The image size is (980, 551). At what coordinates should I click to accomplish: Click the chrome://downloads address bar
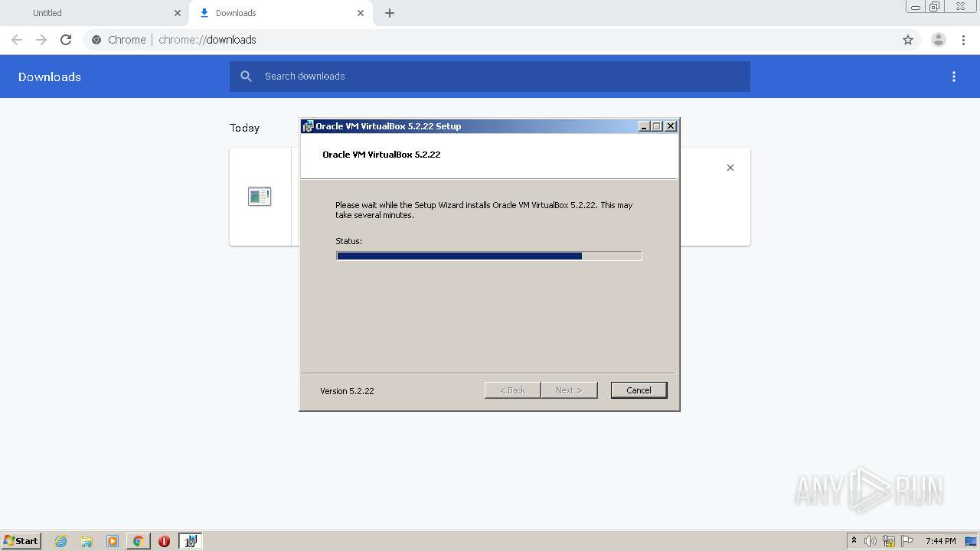coord(490,40)
